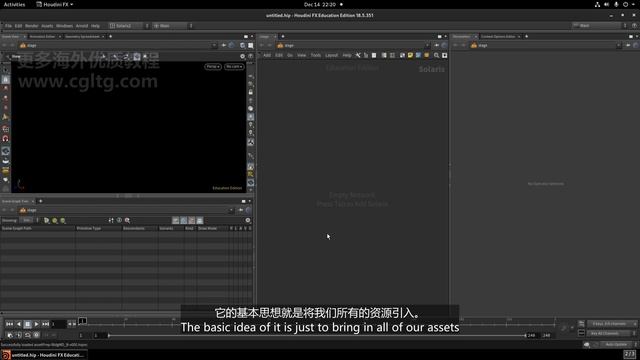640x360 pixels.
Task: Expand the Scene View path dropdown arrow
Action: click(214, 45)
